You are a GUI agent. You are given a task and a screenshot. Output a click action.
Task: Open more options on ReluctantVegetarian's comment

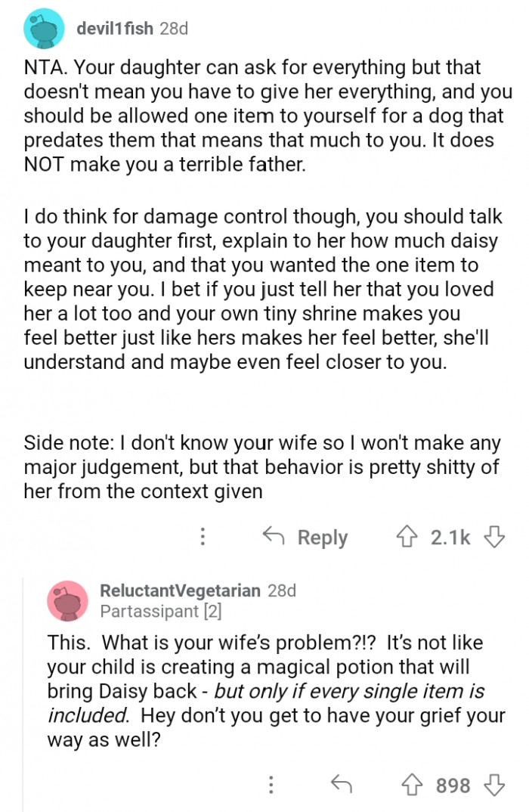click(271, 786)
